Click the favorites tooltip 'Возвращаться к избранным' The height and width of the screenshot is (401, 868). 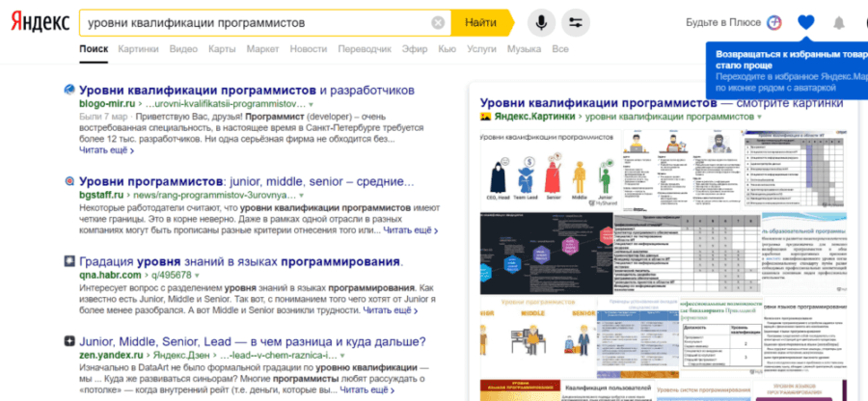789,70
